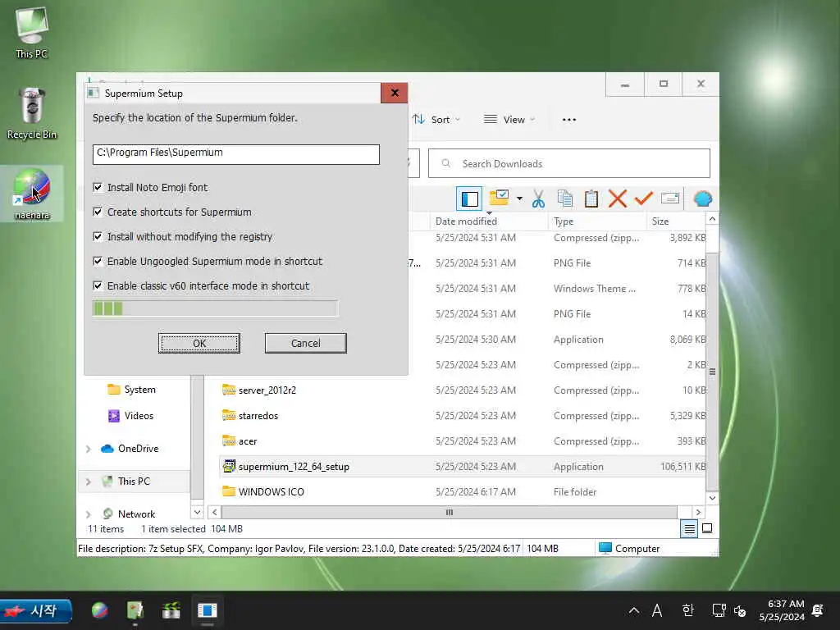This screenshot has height=630, width=840.
Task: Click the horizontal scrollbar thumb in file list
Action: (449, 512)
